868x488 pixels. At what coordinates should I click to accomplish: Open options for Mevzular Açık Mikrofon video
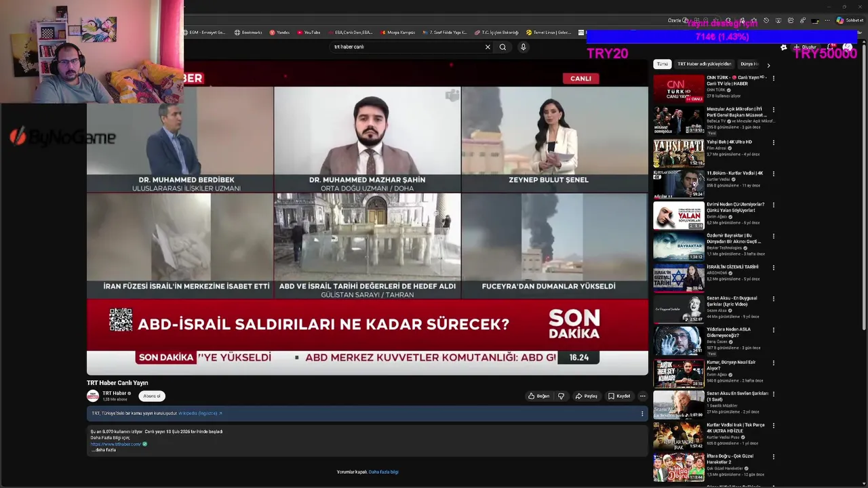coord(773,110)
